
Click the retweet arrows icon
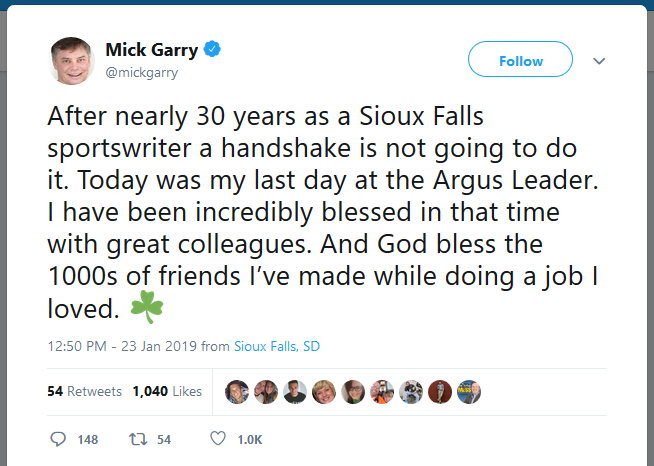point(139,439)
